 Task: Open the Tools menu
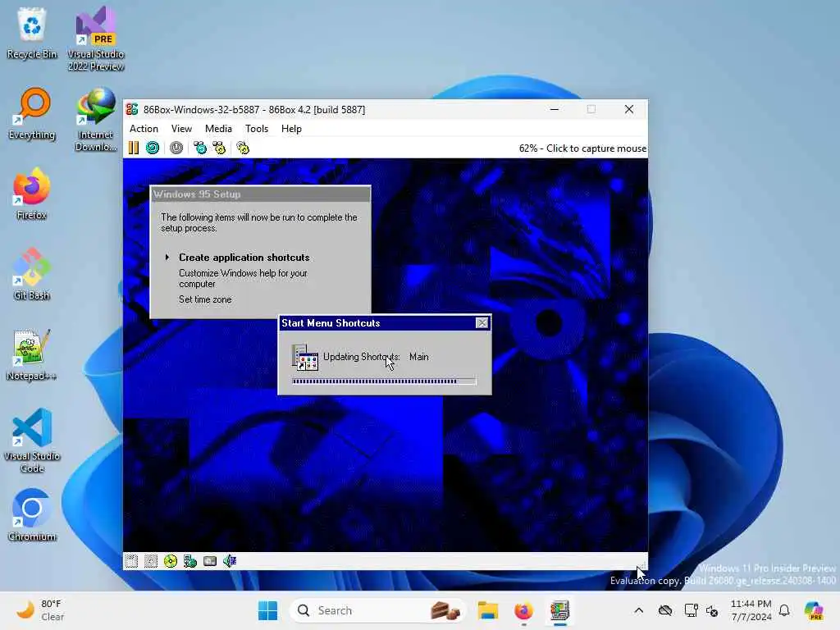coord(257,129)
